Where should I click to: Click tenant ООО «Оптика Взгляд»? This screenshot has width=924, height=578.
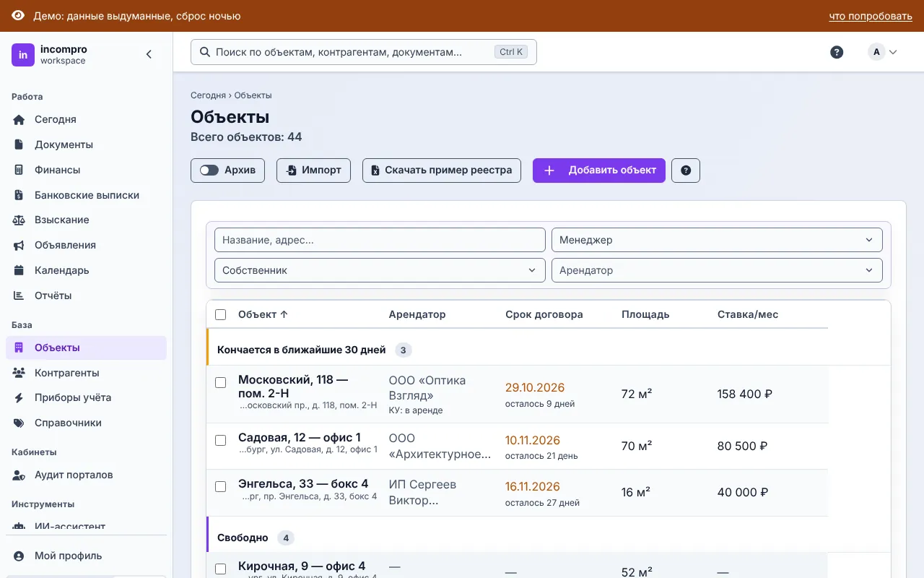pos(427,388)
